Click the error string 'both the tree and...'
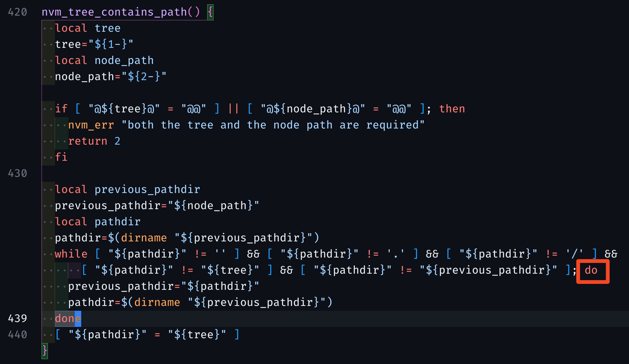Image resolution: width=629 pixels, height=364 pixels. tap(273, 125)
